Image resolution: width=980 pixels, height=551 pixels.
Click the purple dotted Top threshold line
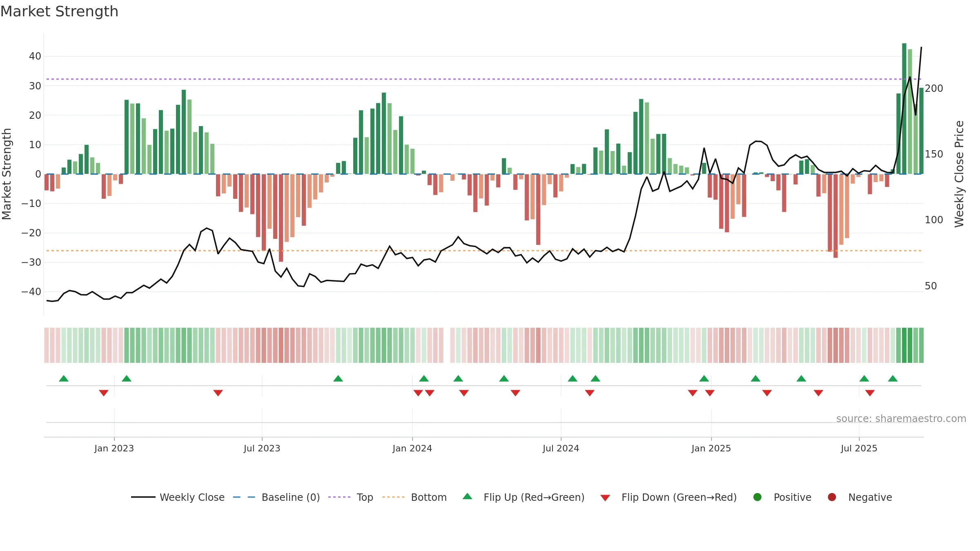pos(484,79)
